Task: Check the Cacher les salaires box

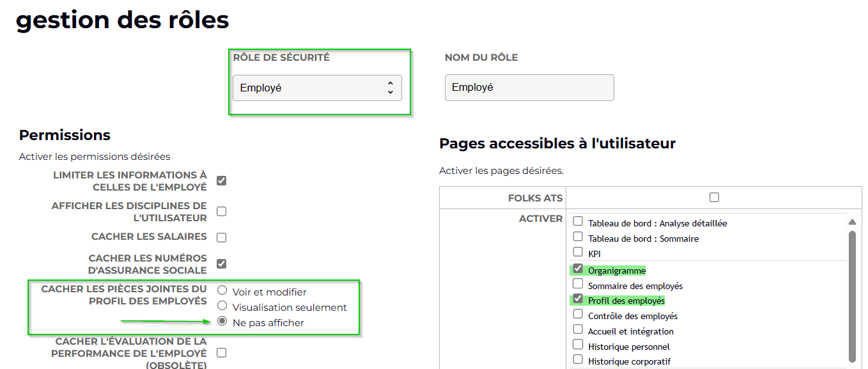Action: [221, 238]
